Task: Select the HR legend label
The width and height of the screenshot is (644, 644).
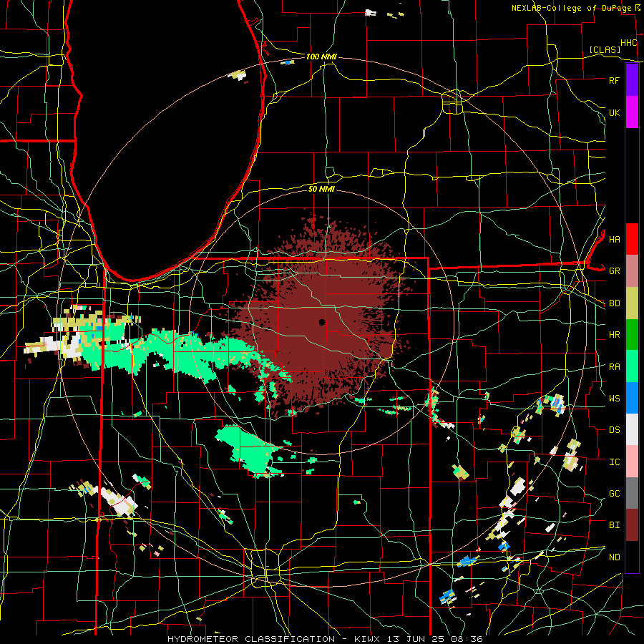Action: pyautogui.click(x=614, y=335)
